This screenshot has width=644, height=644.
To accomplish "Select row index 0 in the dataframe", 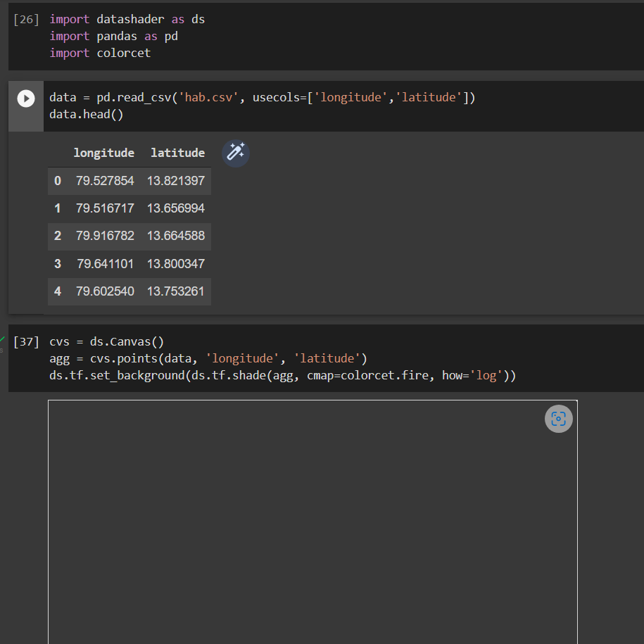I will click(58, 181).
